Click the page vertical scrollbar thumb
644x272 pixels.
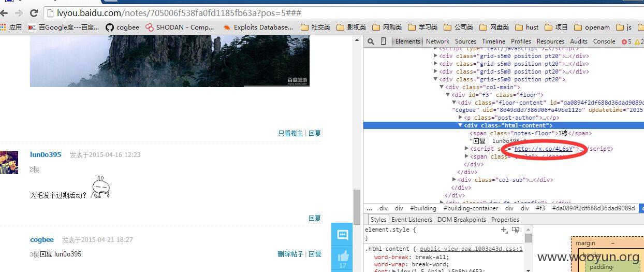pos(357,207)
